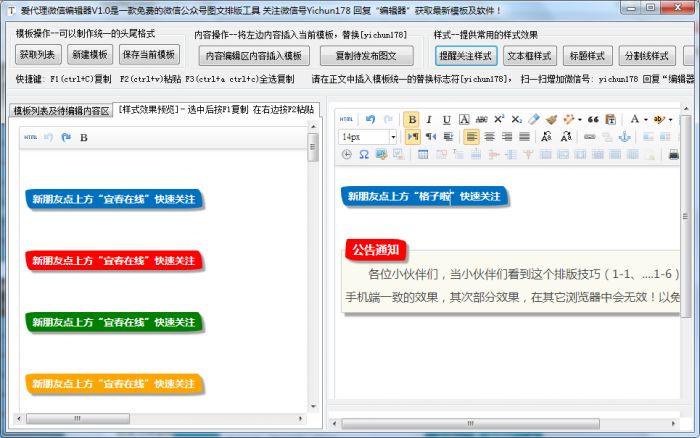The image size is (700, 438).
Task: Apply character border (boxed A) icon
Action: pyautogui.click(x=464, y=119)
